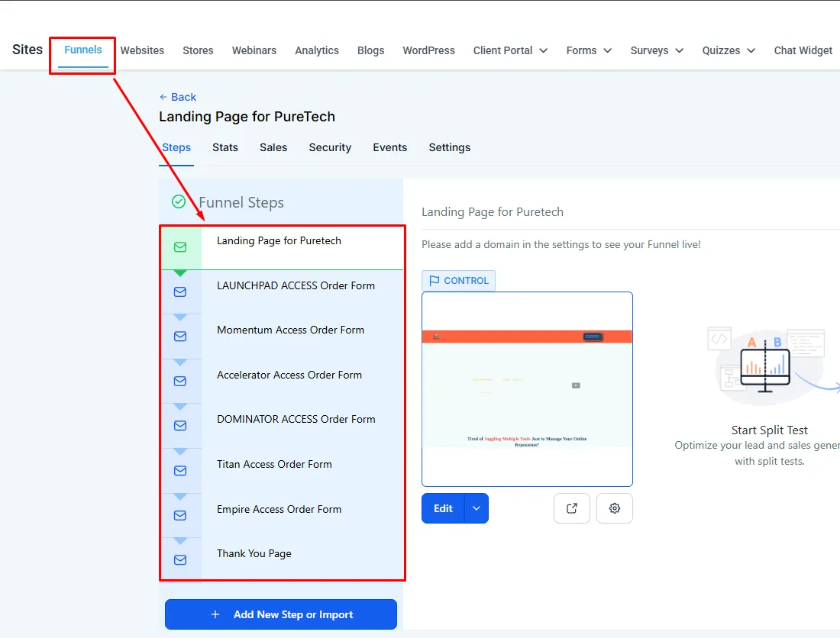Click envelope icon beside Empire Access Order Form
The height and width of the screenshot is (638, 840).
pos(180,515)
